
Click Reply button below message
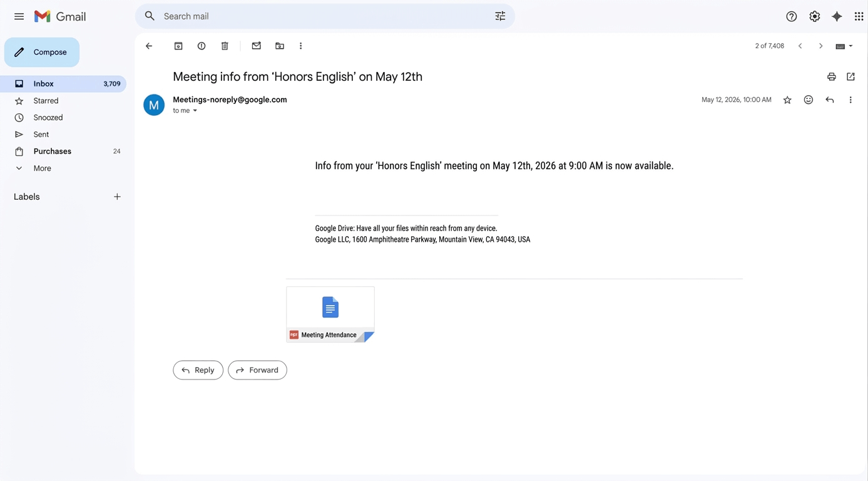198,370
